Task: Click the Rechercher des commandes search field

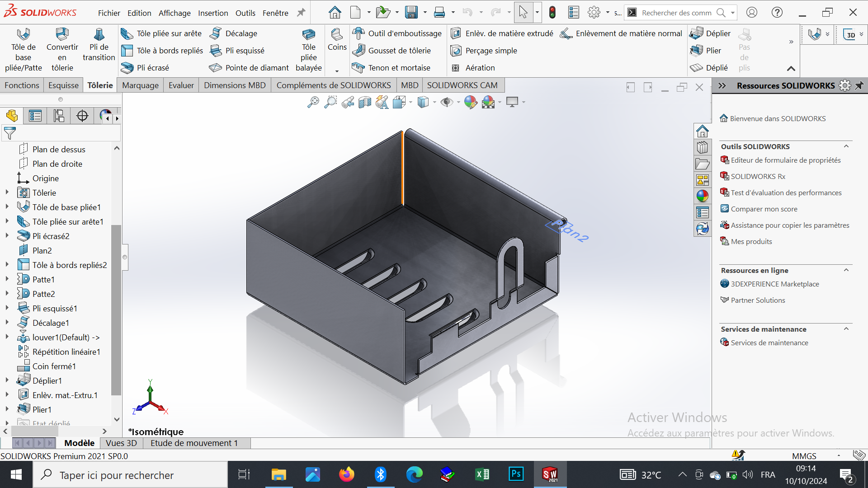Action: click(676, 13)
